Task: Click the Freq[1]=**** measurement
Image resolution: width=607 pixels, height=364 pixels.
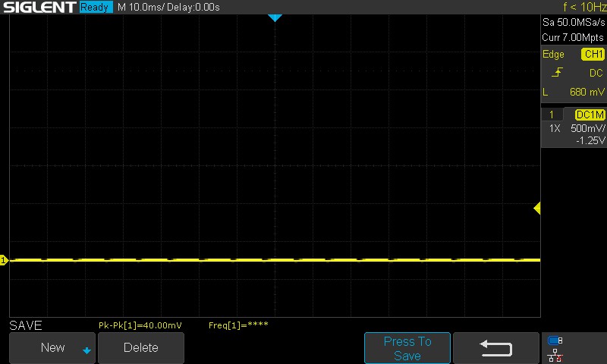Action: [238, 325]
